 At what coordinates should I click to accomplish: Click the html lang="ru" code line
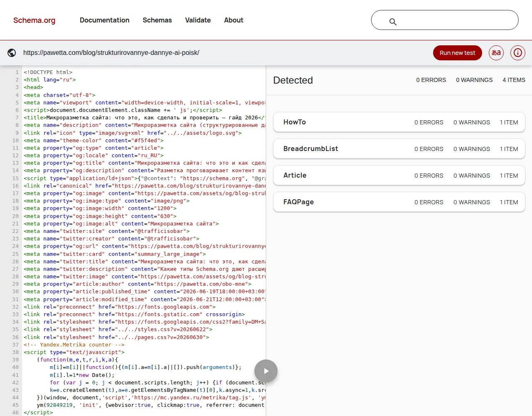click(50, 79)
